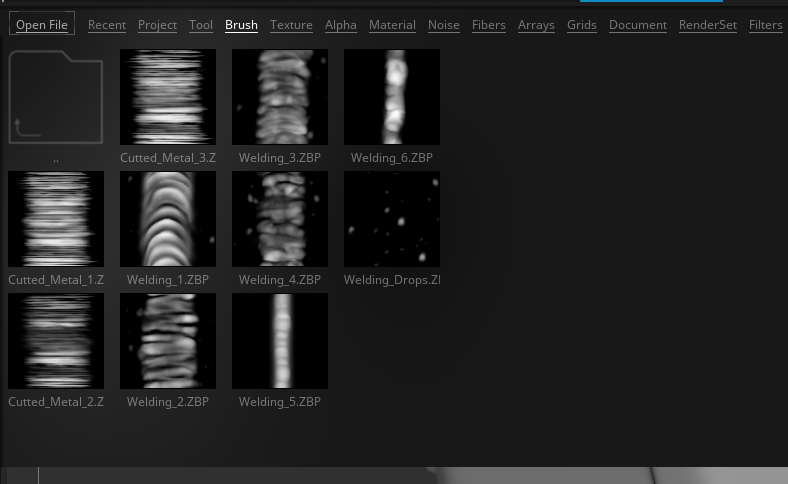
Task: Click the Welding_3.ZBP file name
Action: coord(280,158)
